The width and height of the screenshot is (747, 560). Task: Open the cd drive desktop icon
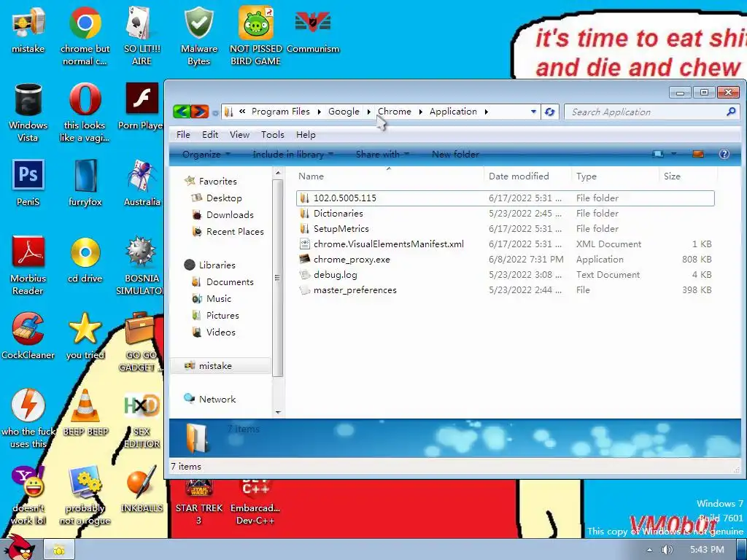tap(85, 260)
